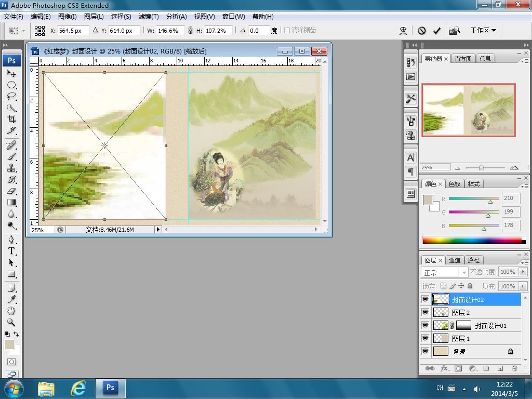The image size is (532, 399).
Task: Select the Slice tool
Action: (11, 130)
